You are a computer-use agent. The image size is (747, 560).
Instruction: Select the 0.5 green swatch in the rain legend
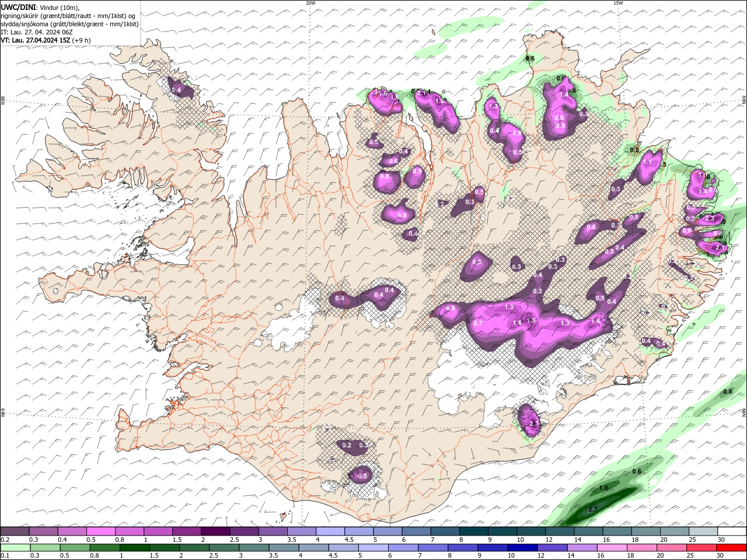[x=75, y=548]
